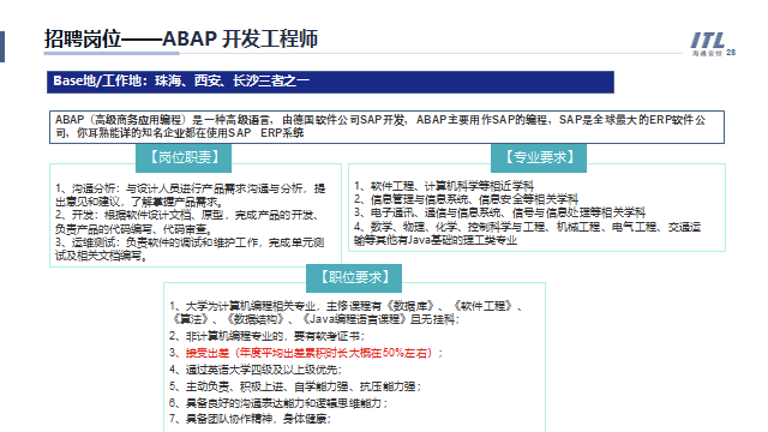Click the 【专业要求】 header label
Image resolution: width=768 pixels, height=432 pixels.
(x=539, y=158)
